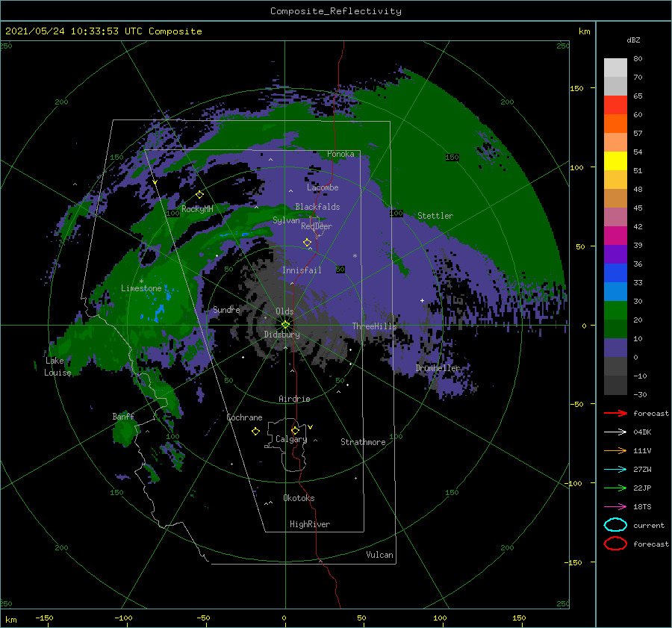Select the Calgary city label
672x628 pixels.
(291, 439)
